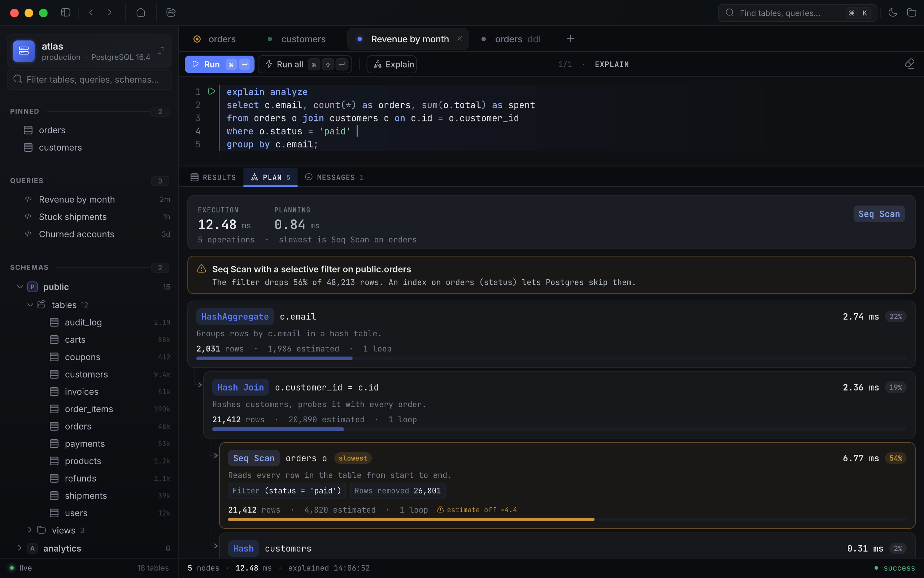Viewport: 924px width, 578px height.
Task: Click the Run button
Action: click(219, 64)
